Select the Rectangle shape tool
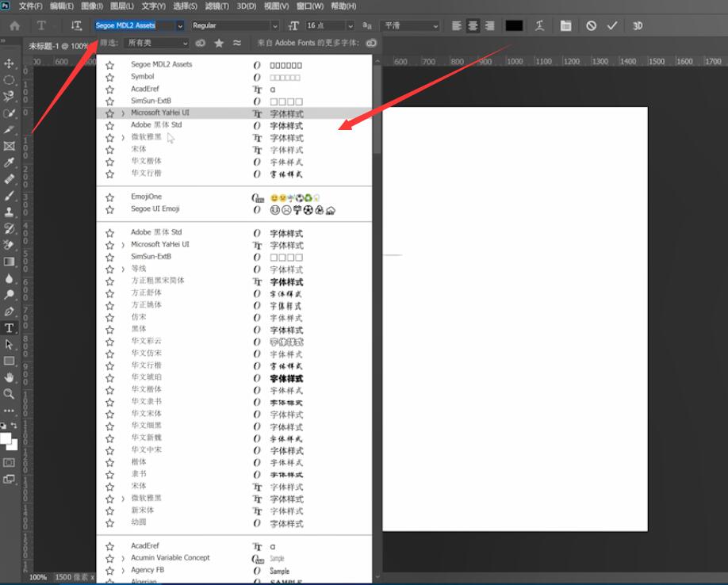The height and width of the screenshot is (585, 728). [9, 361]
